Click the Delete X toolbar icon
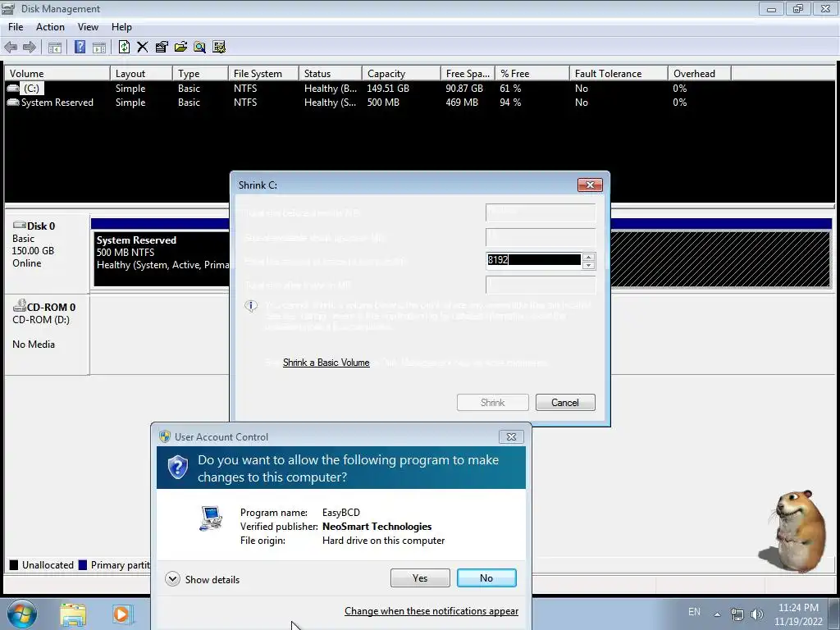Image resolution: width=840 pixels, height=630 pixels. pos(143,47)
